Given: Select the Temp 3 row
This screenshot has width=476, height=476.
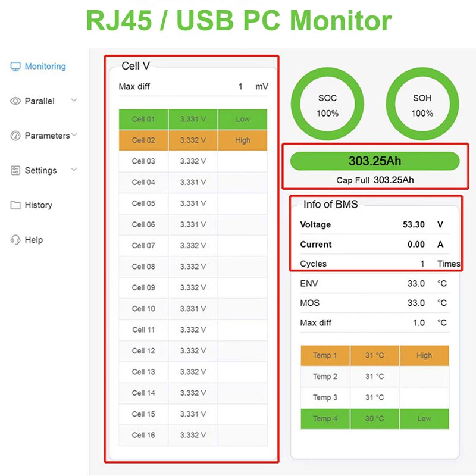Looking at the screenshot, I should tap(375, 397).
